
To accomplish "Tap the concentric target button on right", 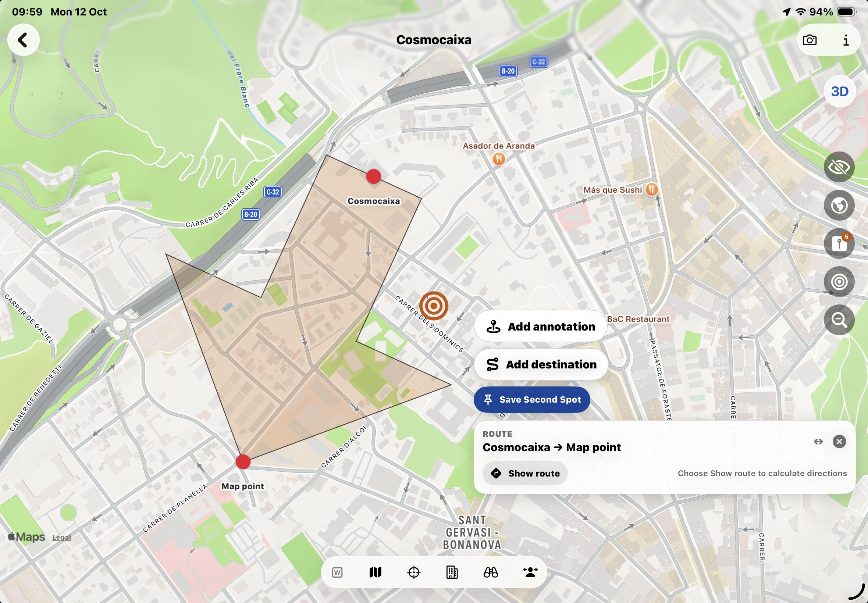I will coord(839,282).
